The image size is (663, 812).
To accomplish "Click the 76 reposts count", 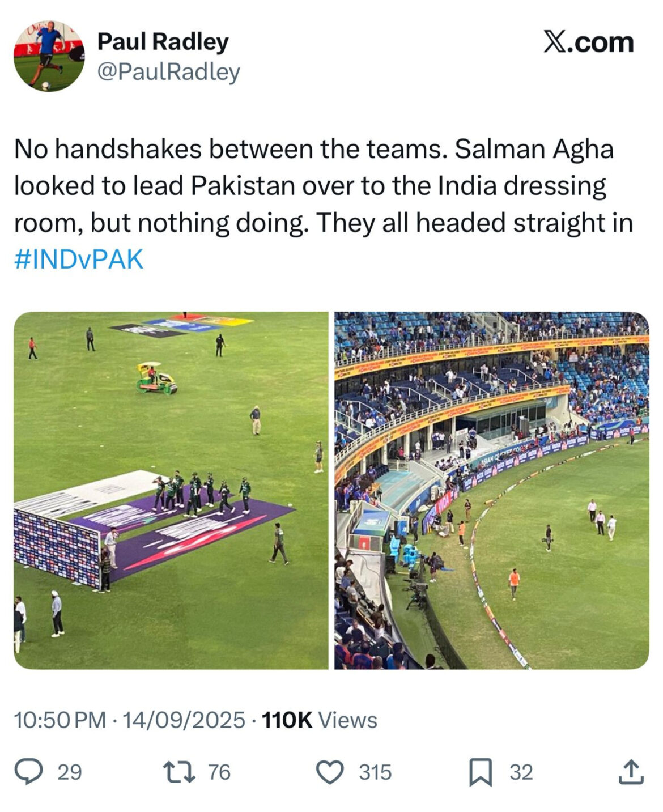I will pyautogui.click(x=218, y=771).
